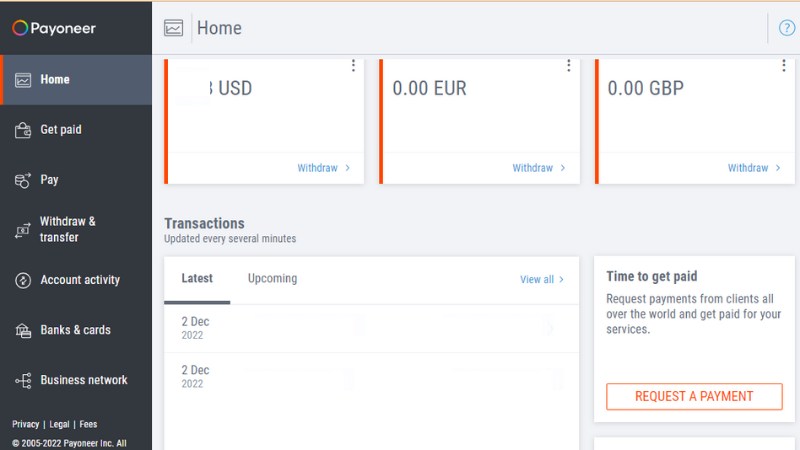Select the Latest transactions tab

(x=197, y=279)
